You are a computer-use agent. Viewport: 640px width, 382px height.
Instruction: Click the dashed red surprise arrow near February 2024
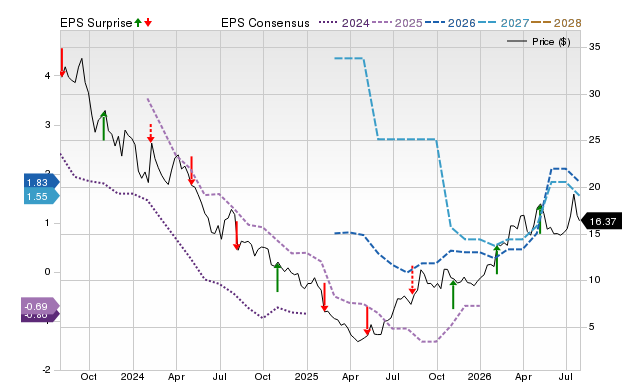pos(151,133)
